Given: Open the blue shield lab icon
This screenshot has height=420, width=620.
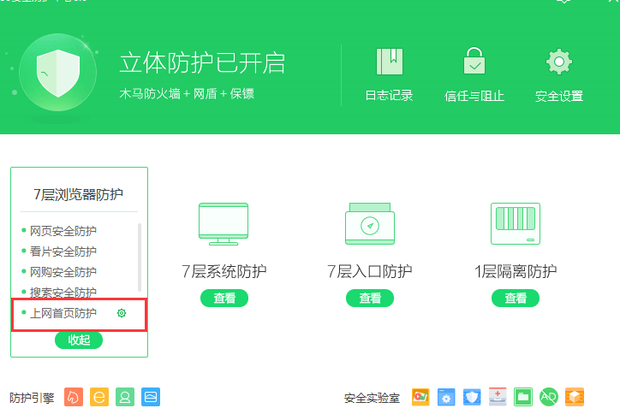Looking at the screenshot, I should pyautogui.click(x=472, y=397).
